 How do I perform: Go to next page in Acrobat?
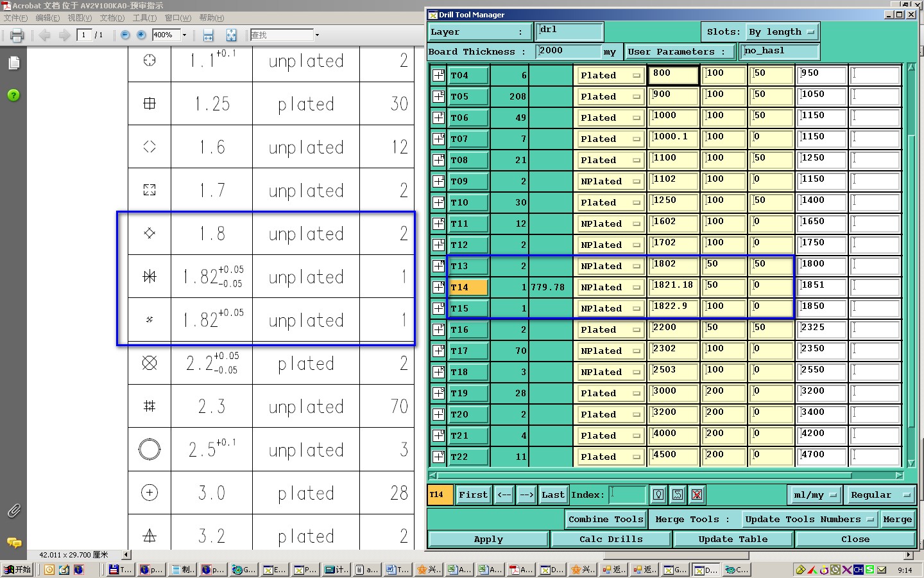pos(64,35)
